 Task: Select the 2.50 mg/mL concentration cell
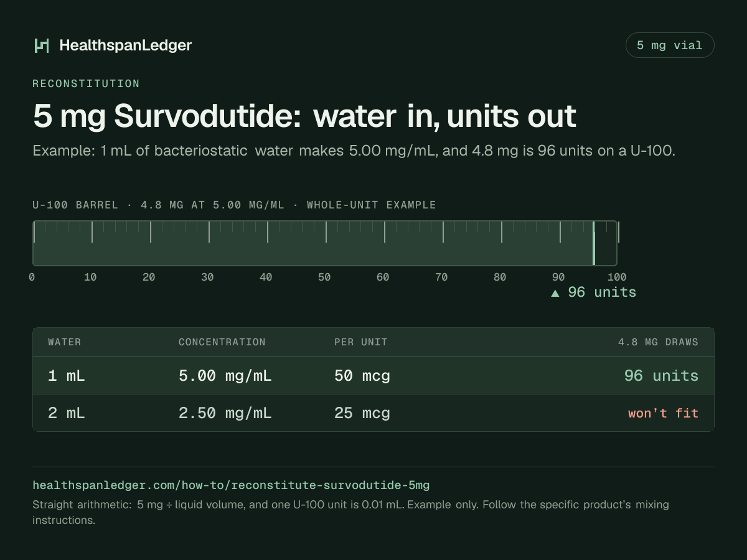tap(225, 413)
